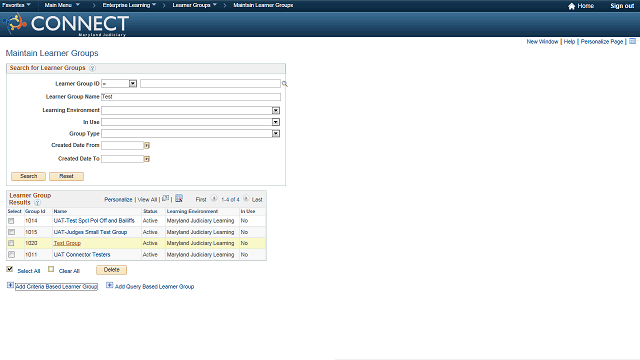Image resolution: width=640 pixels, height=360 pixels.
Task: Click View All in results grid
Action: 147,200
